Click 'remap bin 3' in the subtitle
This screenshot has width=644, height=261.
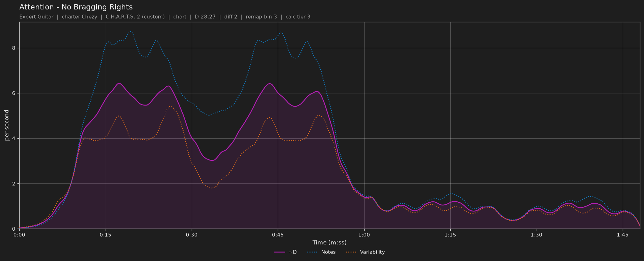click(261, 17)
